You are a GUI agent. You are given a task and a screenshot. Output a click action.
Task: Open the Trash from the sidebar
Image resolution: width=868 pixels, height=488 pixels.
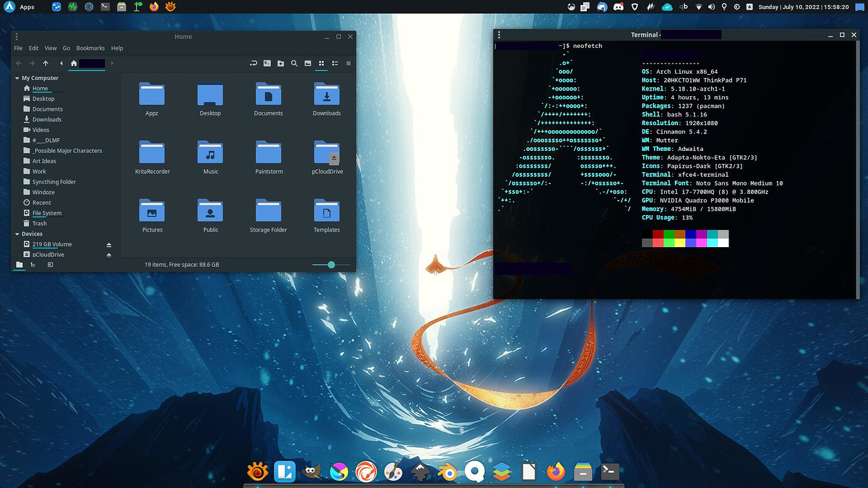(x=38, y=223)
